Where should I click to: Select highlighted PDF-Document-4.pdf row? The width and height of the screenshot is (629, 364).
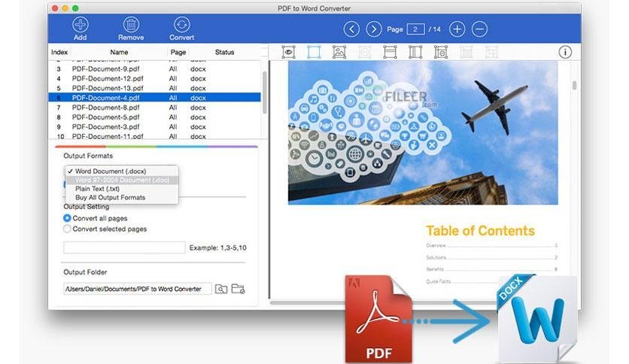click(x=154, y=98)
